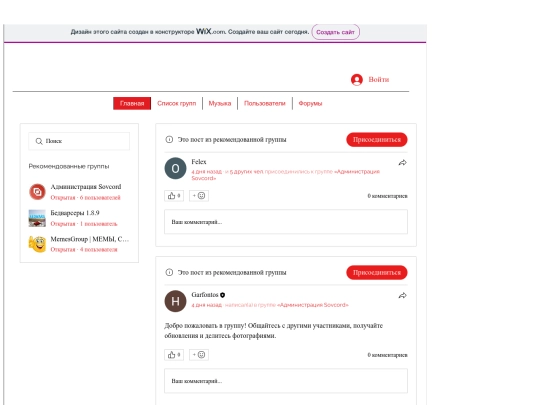Viewport: 540px width, 405px height.
Task: Open Felex's round avatar
Action: click(x=175, y=168)
